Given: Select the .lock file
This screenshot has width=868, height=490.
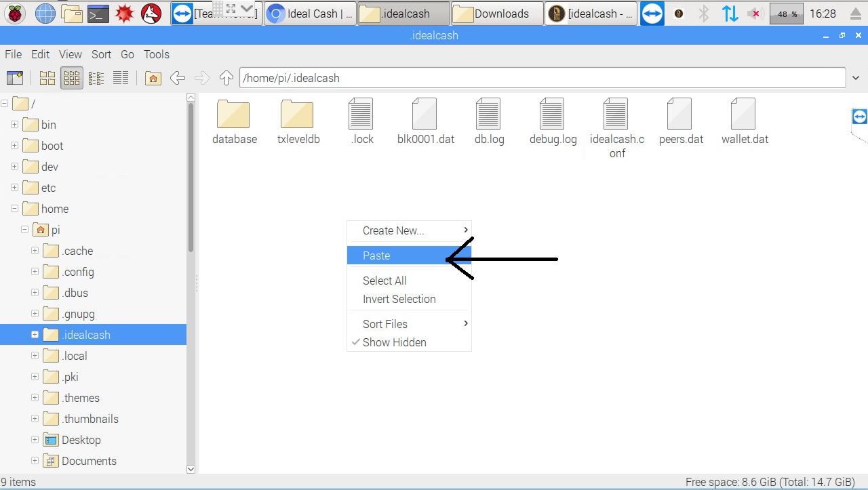Looking at the screenshot, I should (x=361, y=122).
